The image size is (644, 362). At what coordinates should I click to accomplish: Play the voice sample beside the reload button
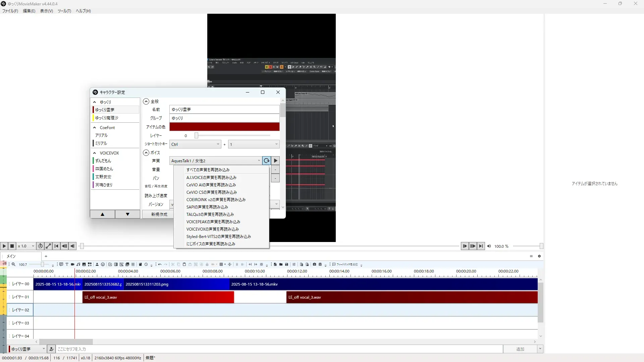[276, 161]
